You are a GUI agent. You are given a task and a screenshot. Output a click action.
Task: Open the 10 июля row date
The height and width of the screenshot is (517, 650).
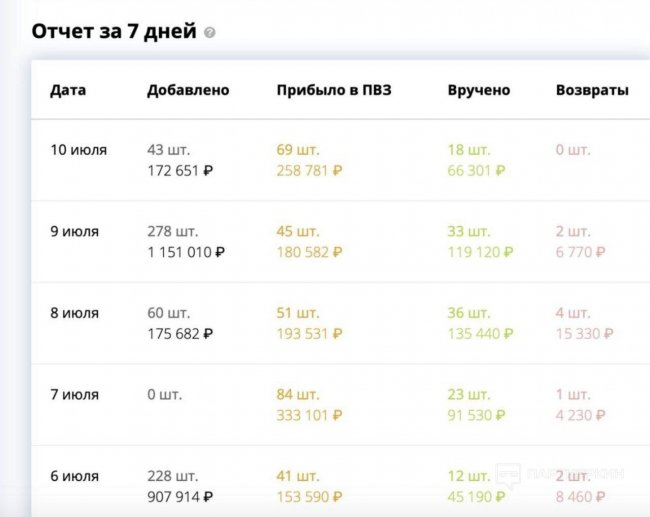(79, 150)
